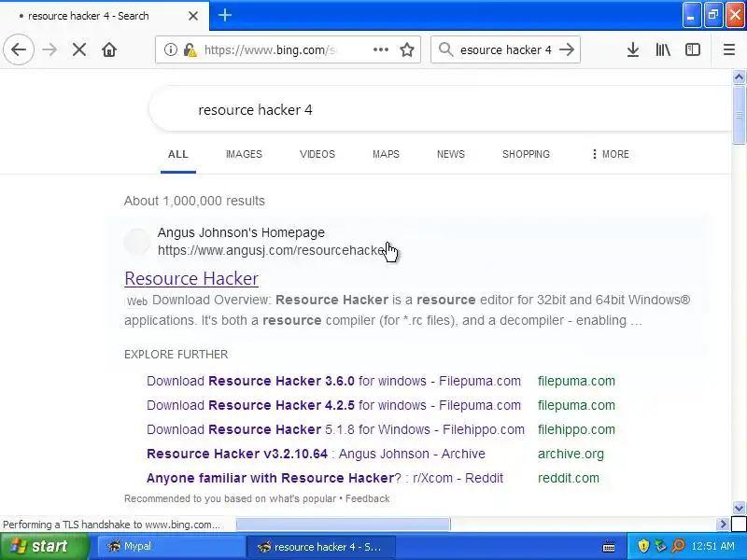
Task: Open page actions three-dot menu in address bar
Action: (381, 49)
